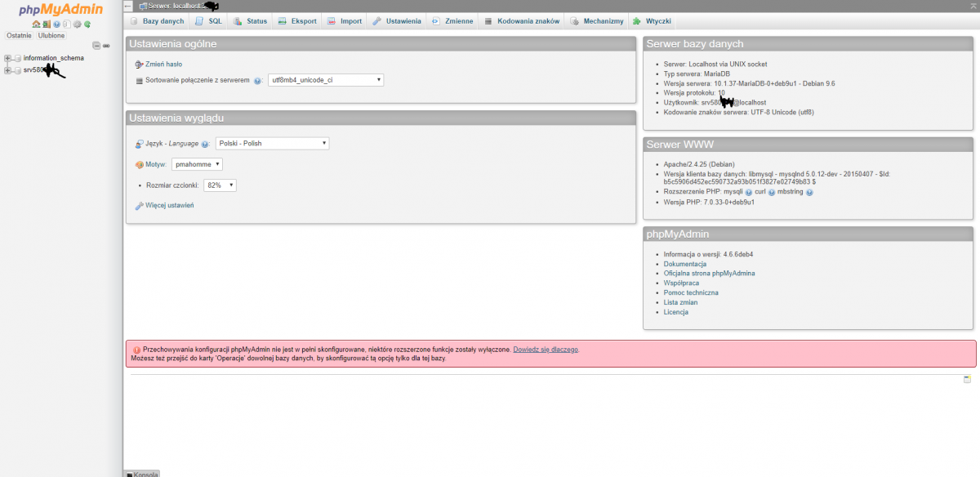Open the 82% font size dropdown

pyautogui.click(x=220, y=185)
